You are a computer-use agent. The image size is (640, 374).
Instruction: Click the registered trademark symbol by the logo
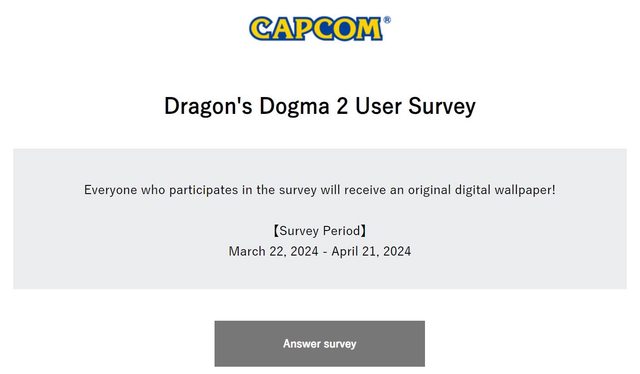tap(387, 20)
